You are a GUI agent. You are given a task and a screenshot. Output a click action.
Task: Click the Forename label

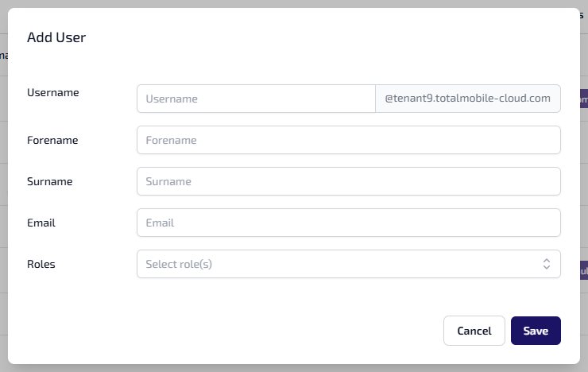tap(52, 140)
